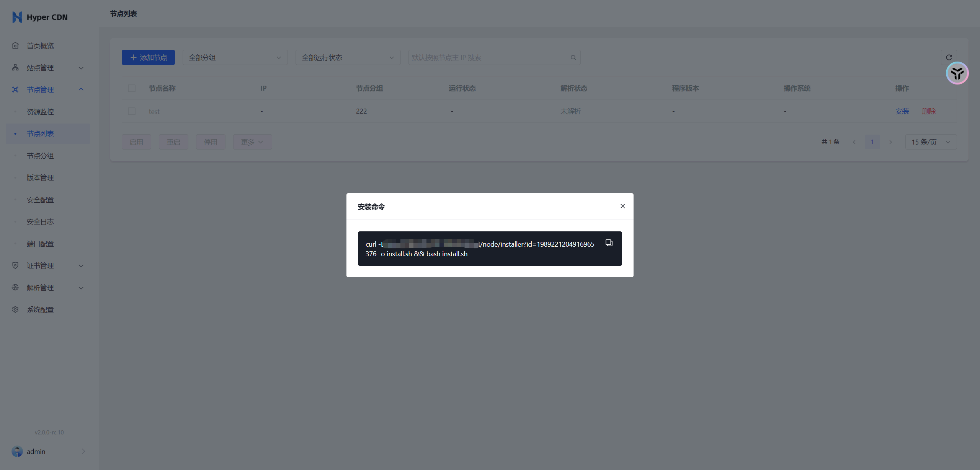Open the 15 条/页 page size selector
The width and height of the screenshot is (980, 470).
click(x=931, y=142)
